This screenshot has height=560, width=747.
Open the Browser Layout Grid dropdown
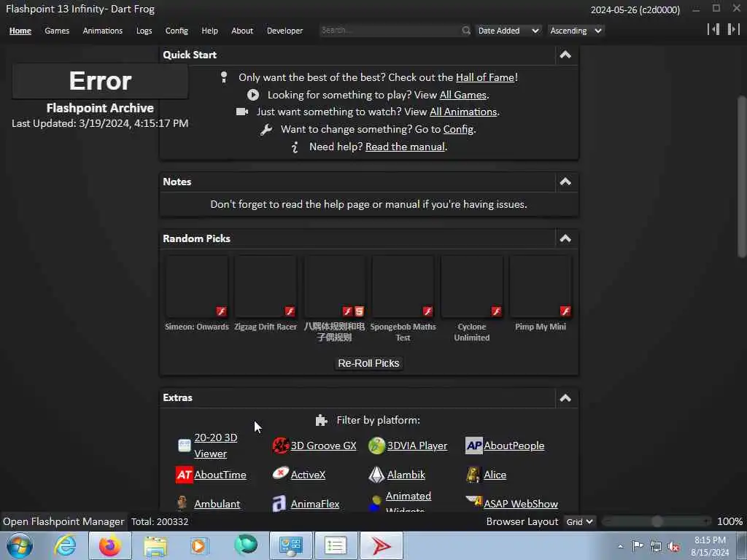pos(579,521)
